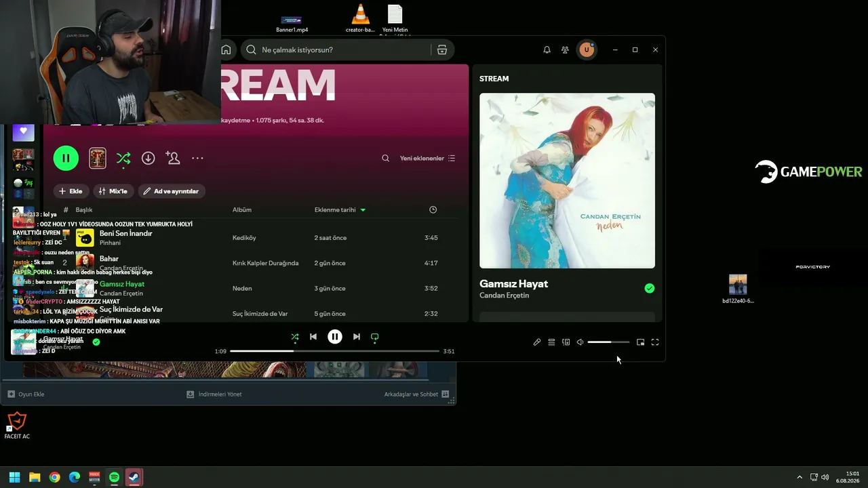The image size is (868, 488).
Task: Open File Explorer from the taskbar
Action: click(x=35, y=477)
